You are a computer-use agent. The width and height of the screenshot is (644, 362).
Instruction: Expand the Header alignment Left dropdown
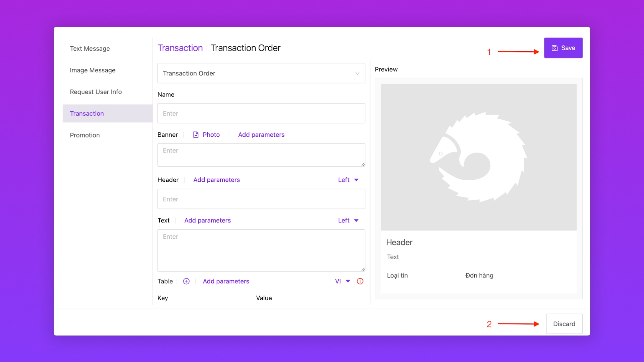(x=348, y=180)
